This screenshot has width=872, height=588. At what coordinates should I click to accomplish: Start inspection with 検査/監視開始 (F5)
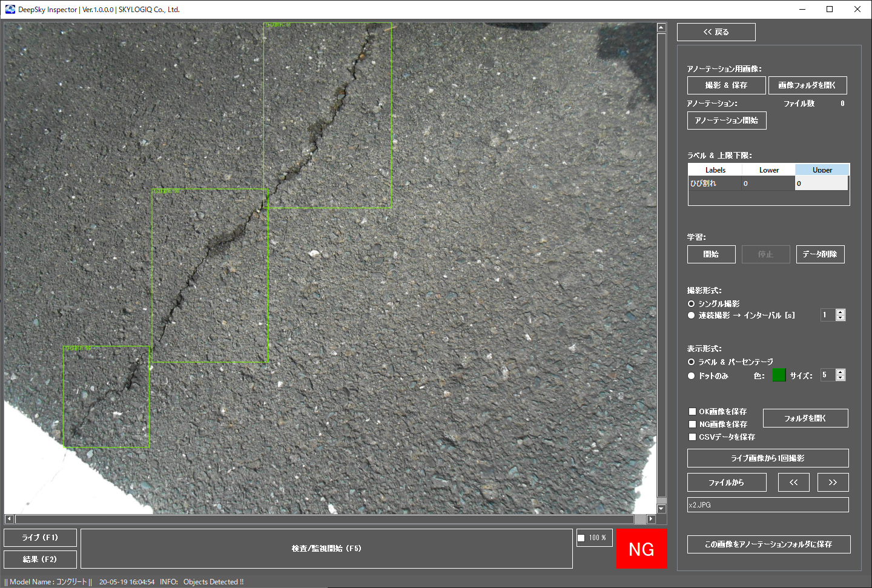[326, 549]
